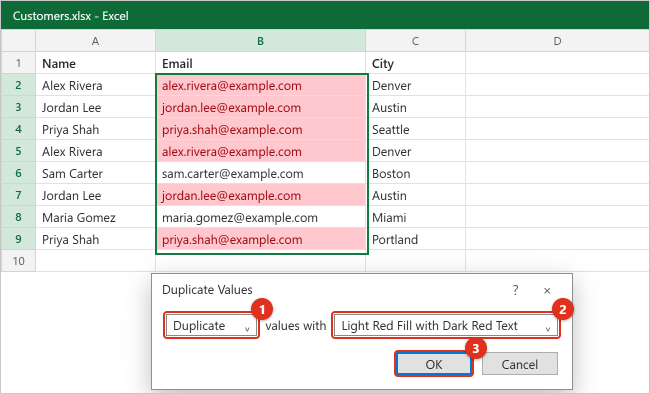This screenshot has width=650, height=394.
Task: Select Austin city in row 7
Action: pyautogui.click(x=415, y=195)
